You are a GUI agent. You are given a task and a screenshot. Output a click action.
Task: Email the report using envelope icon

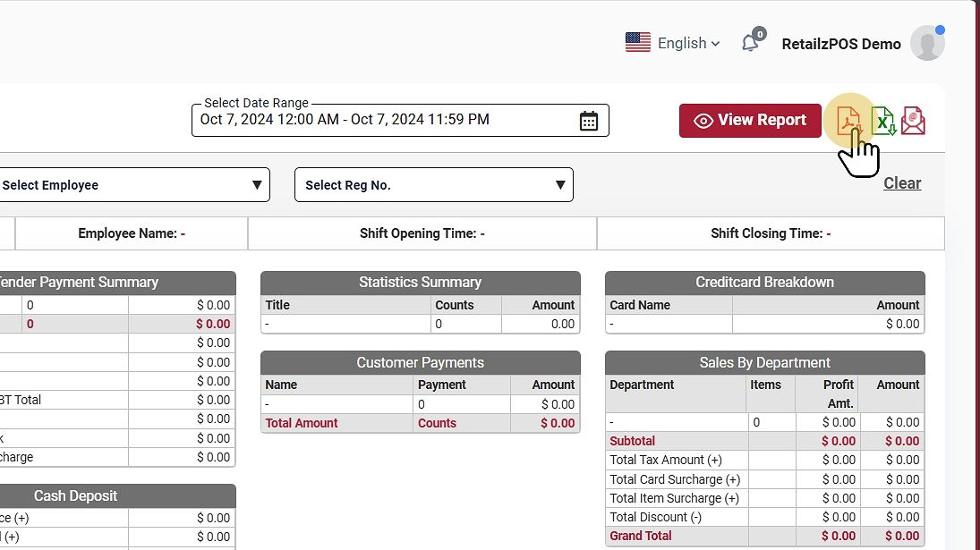coord(913,121)
